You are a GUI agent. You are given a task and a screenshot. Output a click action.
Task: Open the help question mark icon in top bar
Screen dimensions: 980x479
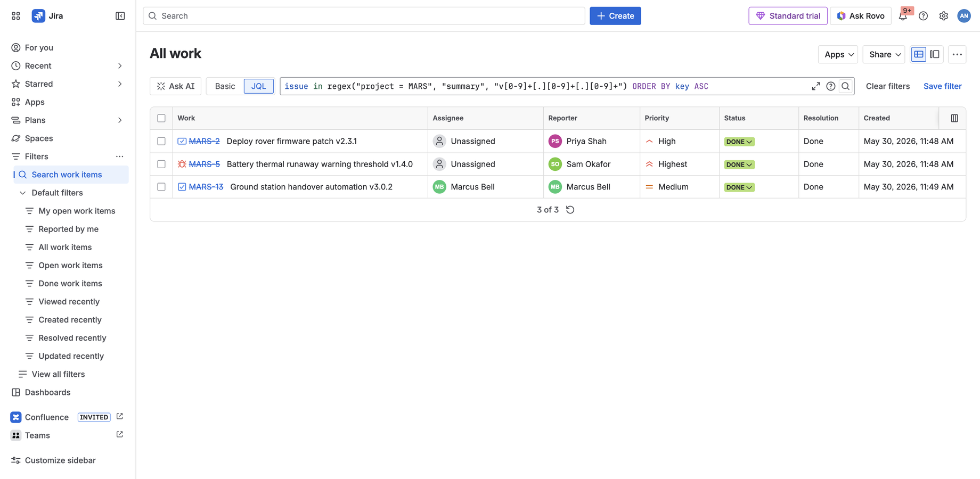pos(923,16)
